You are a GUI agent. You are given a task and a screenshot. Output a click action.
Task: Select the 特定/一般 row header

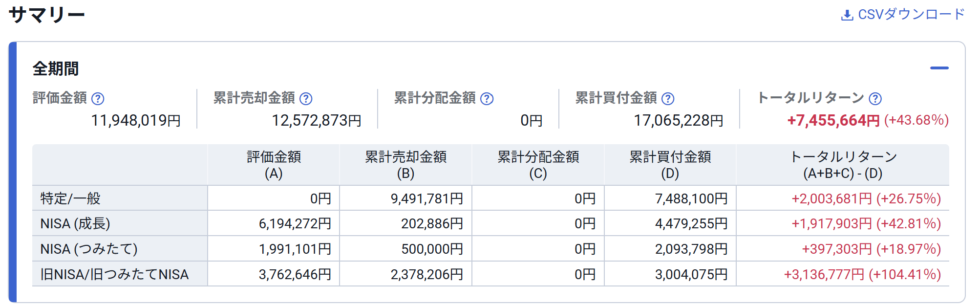70,198
